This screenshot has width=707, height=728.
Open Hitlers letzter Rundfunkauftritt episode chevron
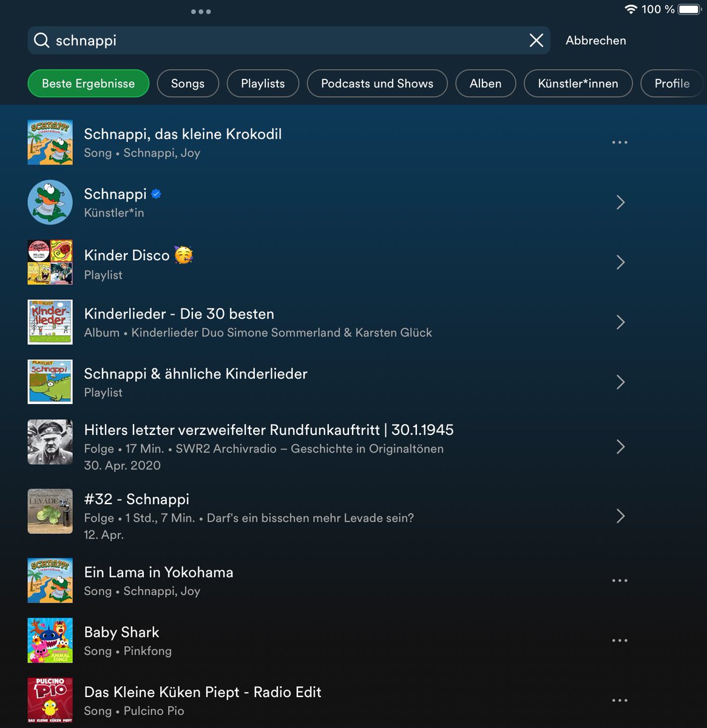click(x=620, y=447)
